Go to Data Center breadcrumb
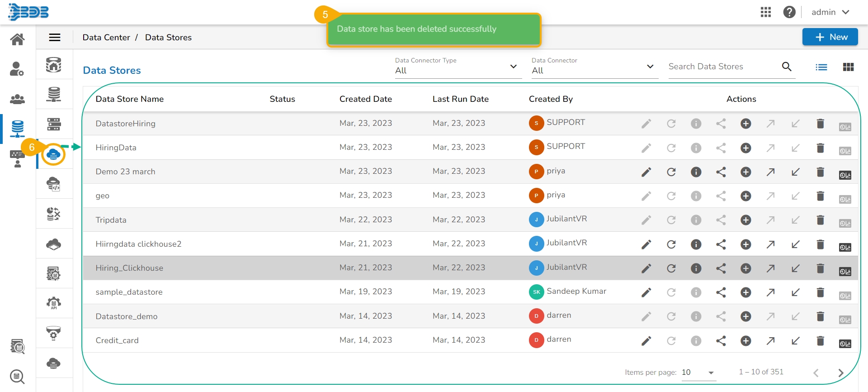This screenshot has height=392, width=868. 106,38
